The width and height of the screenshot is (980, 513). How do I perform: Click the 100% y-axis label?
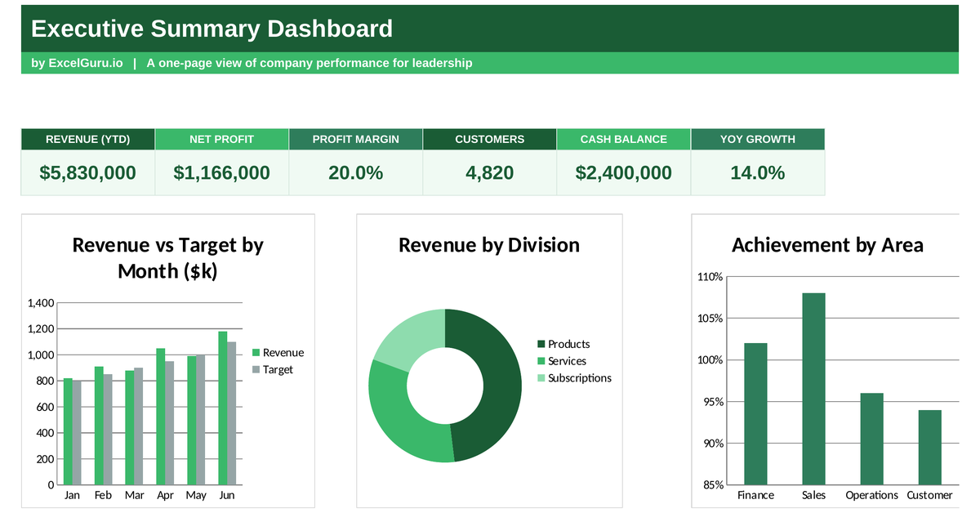tap(710, 360)
